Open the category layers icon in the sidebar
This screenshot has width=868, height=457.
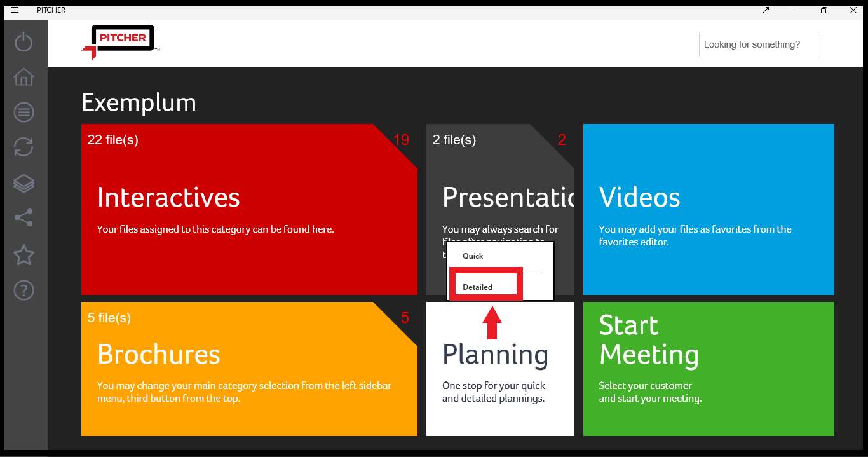point(24,183)
